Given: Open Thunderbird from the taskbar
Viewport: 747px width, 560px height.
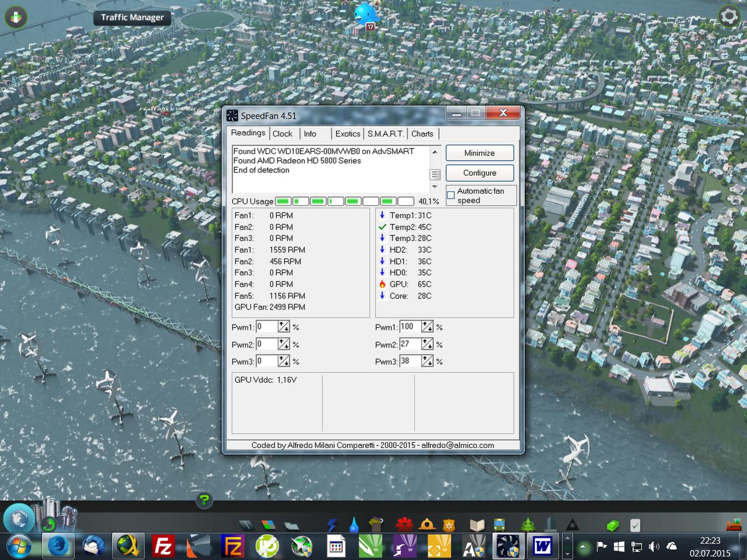Looking at the screenshot, I should [x=93, y=547].
